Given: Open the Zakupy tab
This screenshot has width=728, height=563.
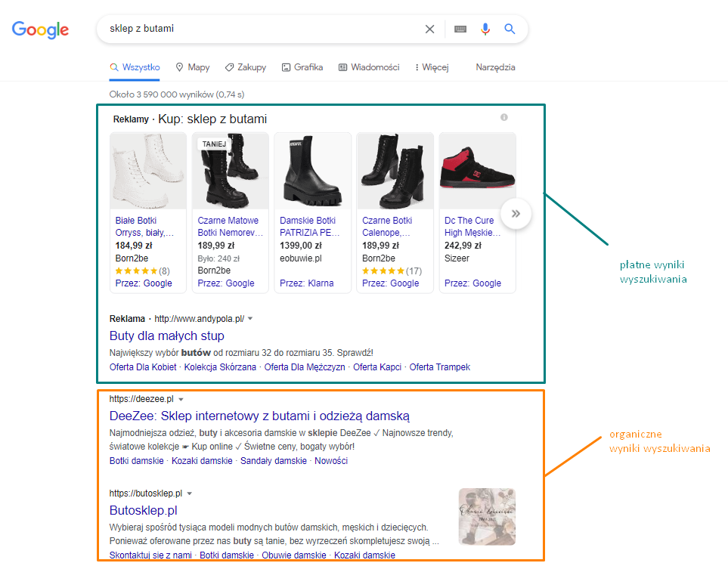Looking at the screenshot, I should point(246,67).
